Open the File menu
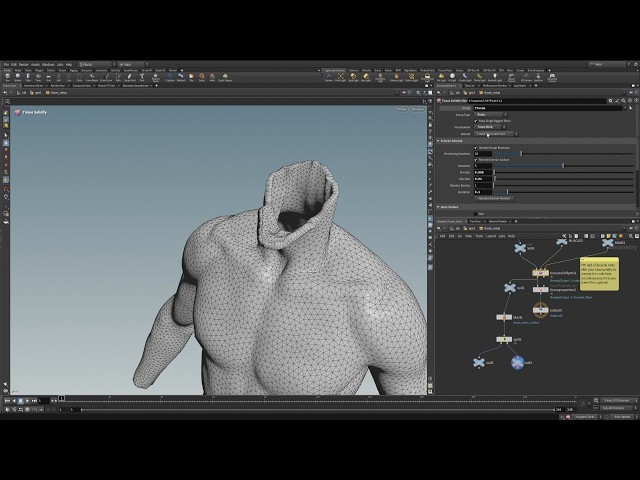 6,64
